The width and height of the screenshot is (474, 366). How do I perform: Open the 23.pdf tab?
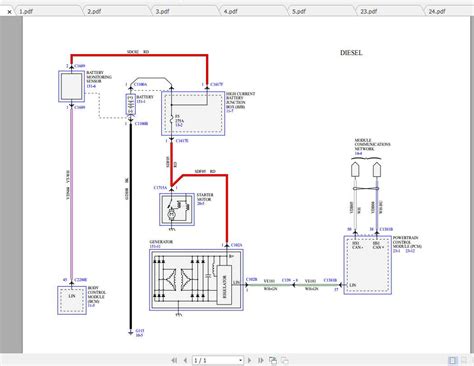369,11
